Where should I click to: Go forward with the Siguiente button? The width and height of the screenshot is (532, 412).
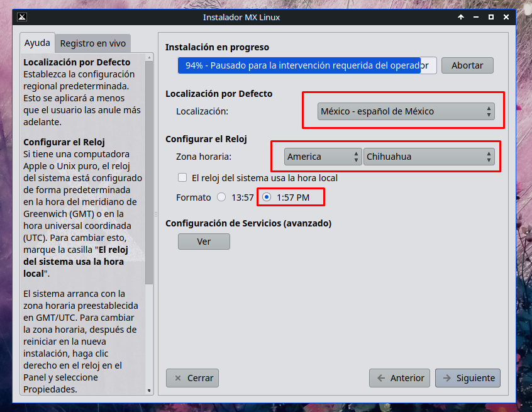(467, 378)
